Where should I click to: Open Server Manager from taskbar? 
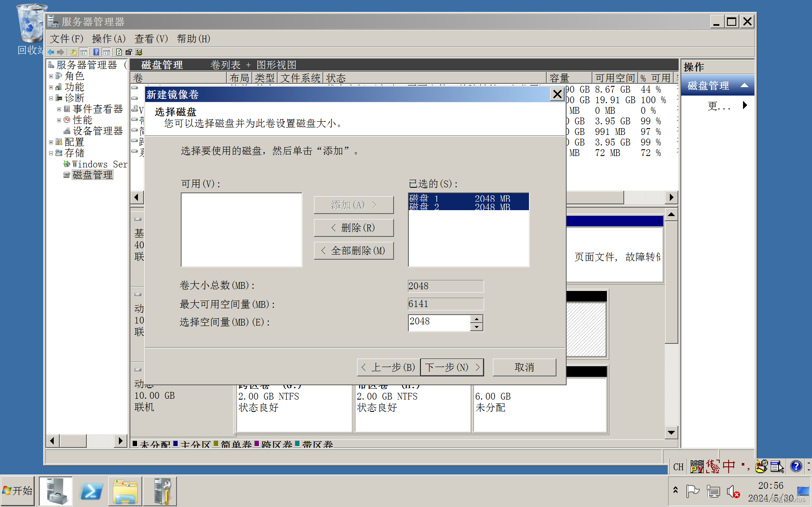(x=56, y=491)
